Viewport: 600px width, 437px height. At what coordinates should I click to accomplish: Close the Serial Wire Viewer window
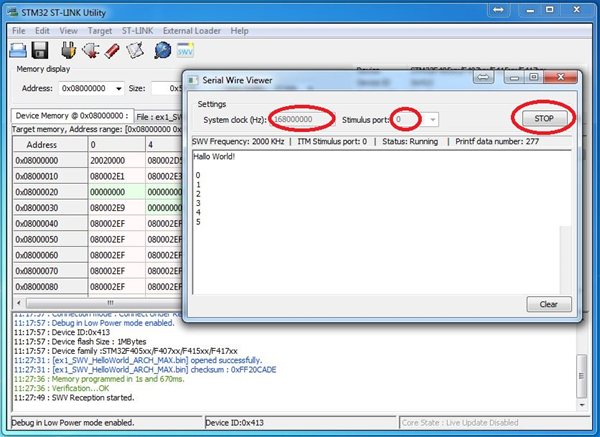(561, 77)
